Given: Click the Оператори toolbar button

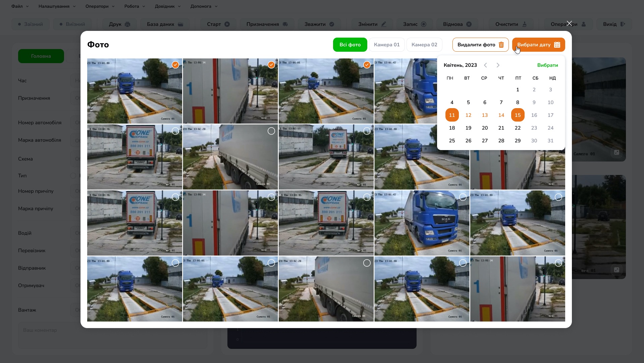Looking at the screenshot, I should [x=568, y=24].
